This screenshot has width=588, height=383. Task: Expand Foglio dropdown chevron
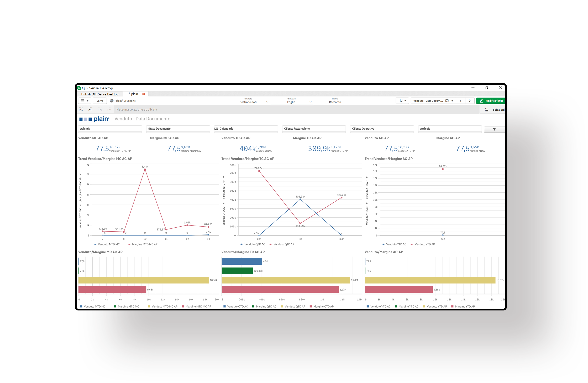pyautogui.click(x=311, y=102)
